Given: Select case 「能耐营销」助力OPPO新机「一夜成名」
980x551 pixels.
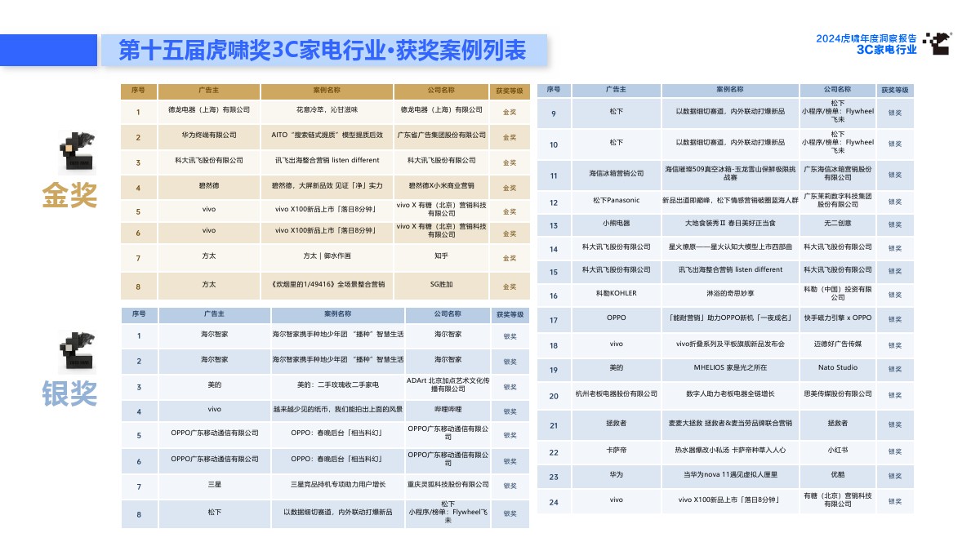Looking at the screenshot, I should pyautogui.click(x=730, y=318).
